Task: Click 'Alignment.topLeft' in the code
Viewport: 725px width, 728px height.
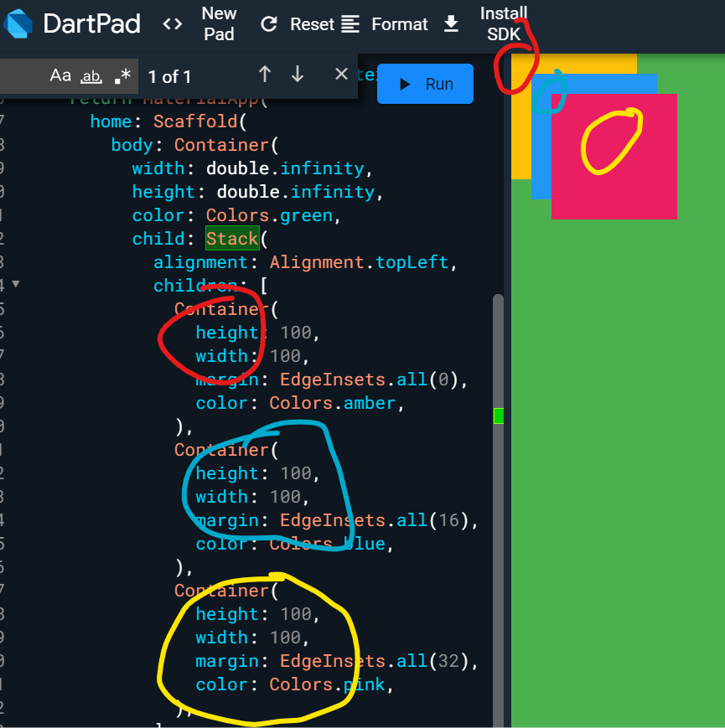Action: click(x=359, y=262)
